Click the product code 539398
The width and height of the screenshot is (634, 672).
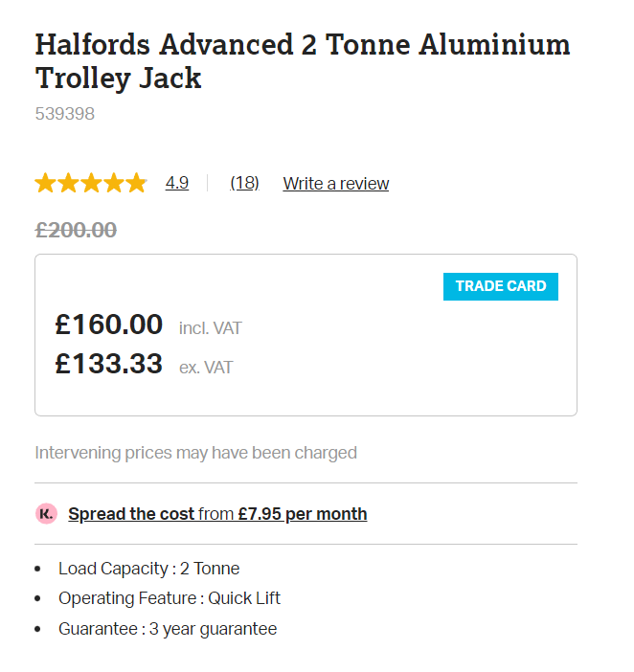click(64, 114)
